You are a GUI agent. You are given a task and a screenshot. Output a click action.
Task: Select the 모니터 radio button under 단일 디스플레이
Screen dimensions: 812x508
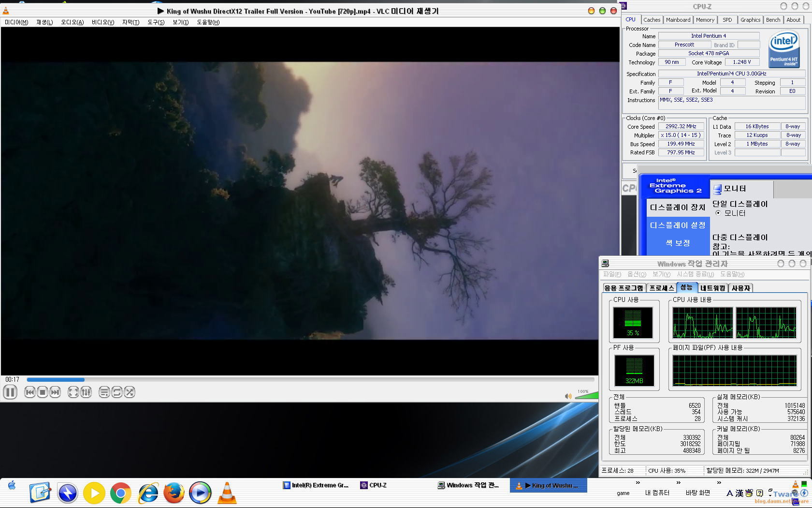[718, 213]
